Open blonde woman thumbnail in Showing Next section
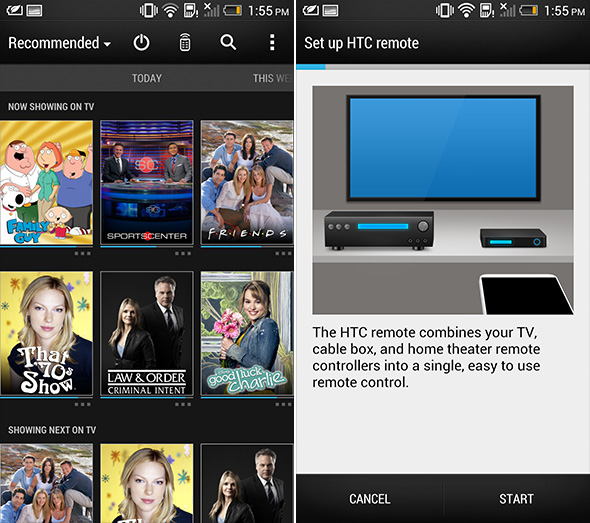590x523 pixels. point(147,483)
